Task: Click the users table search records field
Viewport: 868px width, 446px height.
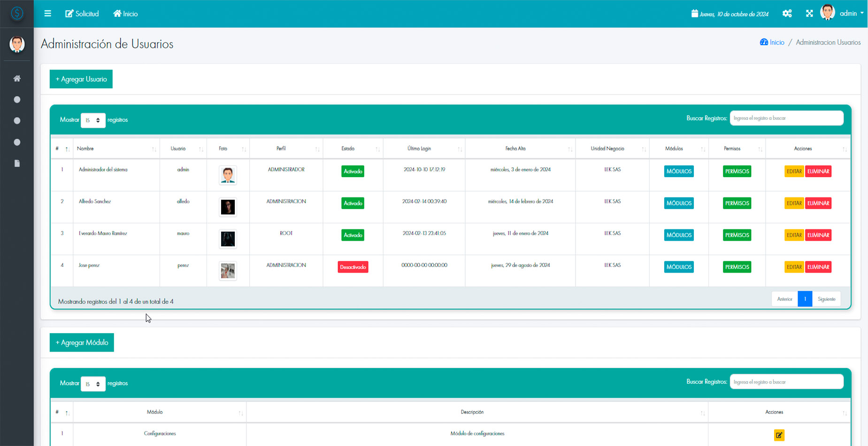Action: (x=786, y=118)
